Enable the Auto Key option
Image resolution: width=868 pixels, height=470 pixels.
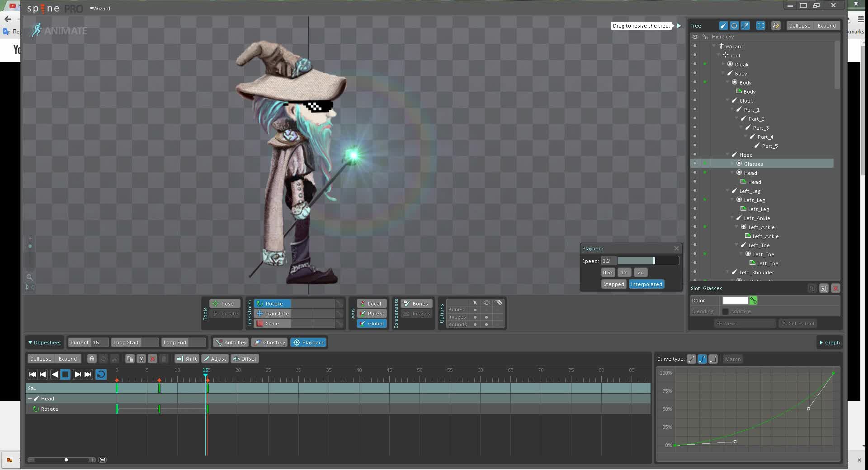[230, 342]
